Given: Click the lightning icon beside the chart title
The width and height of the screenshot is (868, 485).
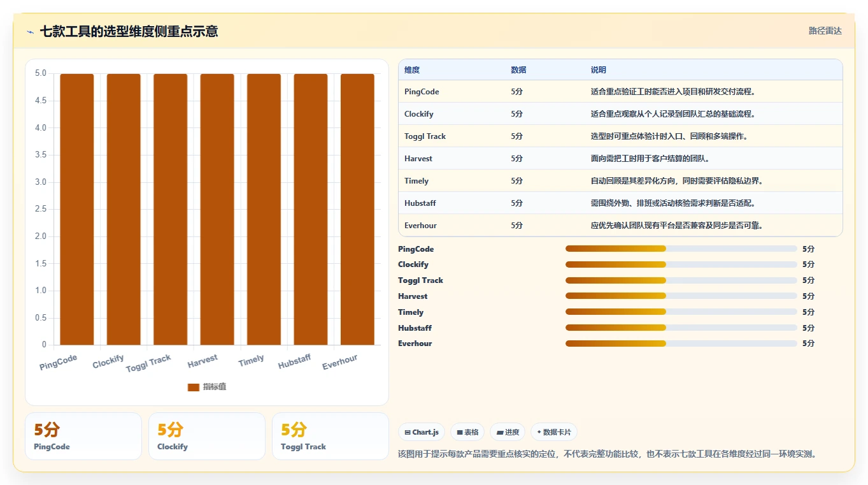Looking at the screenshot, I should click(31, 32).
